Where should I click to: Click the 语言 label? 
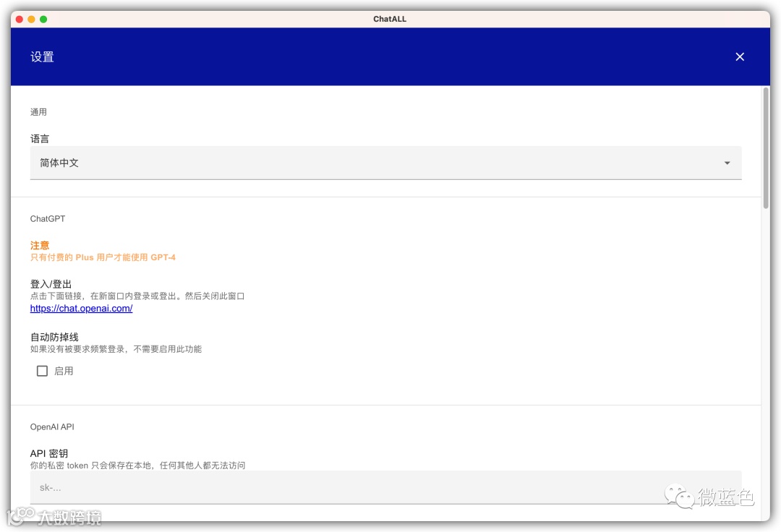39,139
